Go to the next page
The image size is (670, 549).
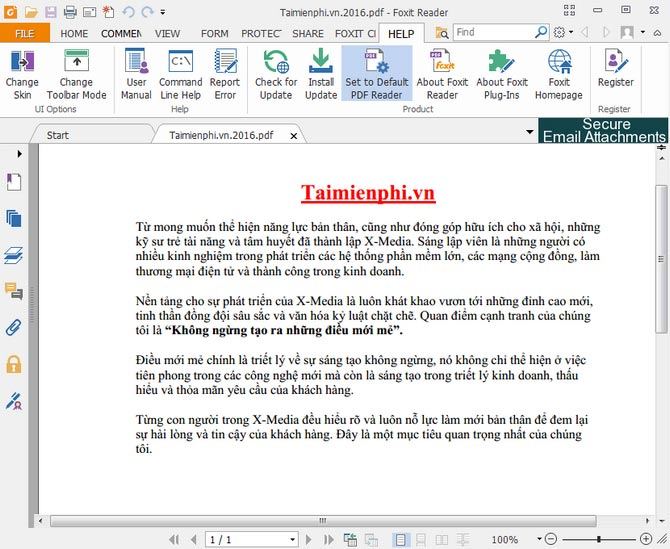309,540
